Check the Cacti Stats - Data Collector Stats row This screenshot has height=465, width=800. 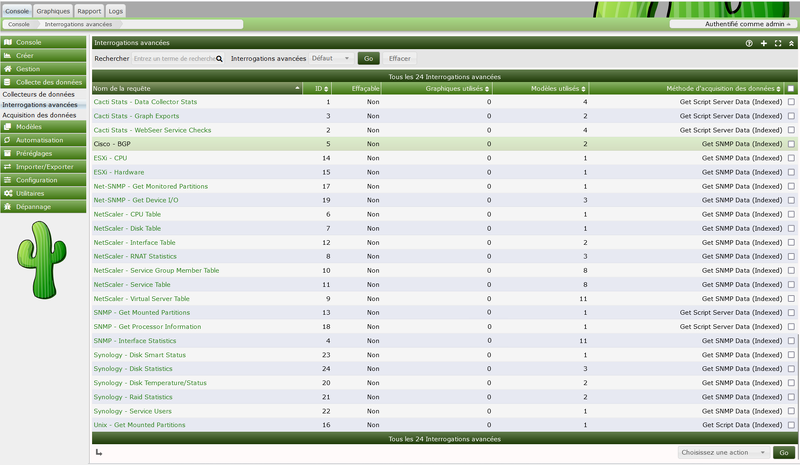(x=791, y=102)
